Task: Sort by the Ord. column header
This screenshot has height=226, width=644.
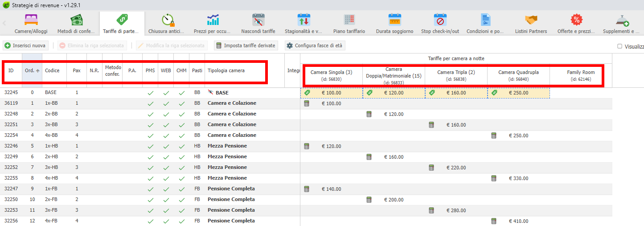Action: pos(32,70)
